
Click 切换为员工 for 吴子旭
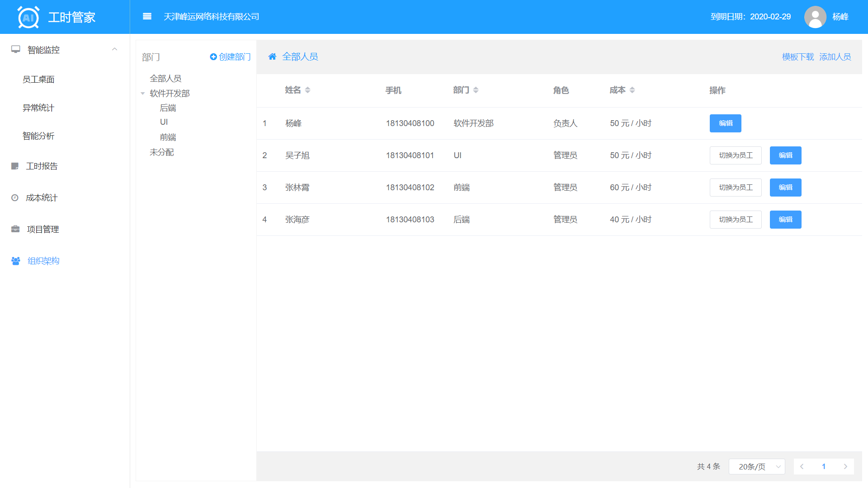[736, 155]
